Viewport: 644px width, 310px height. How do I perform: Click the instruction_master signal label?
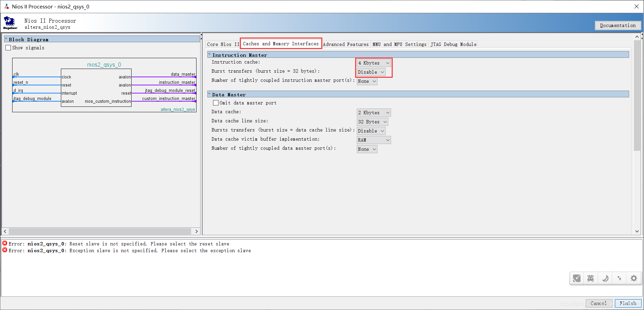coord(177,82)
